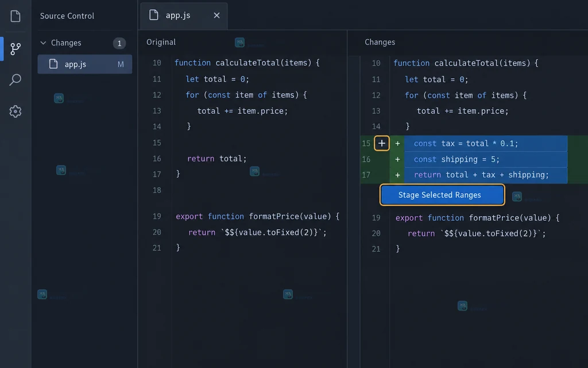Click 'let total = 0;' in the Changes pane
Viewport: 588px width, 368px height.
[x=436, y=79]
